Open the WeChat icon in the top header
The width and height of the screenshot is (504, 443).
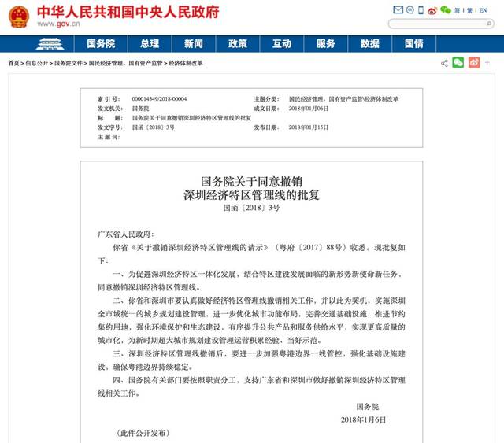[446, 10]
